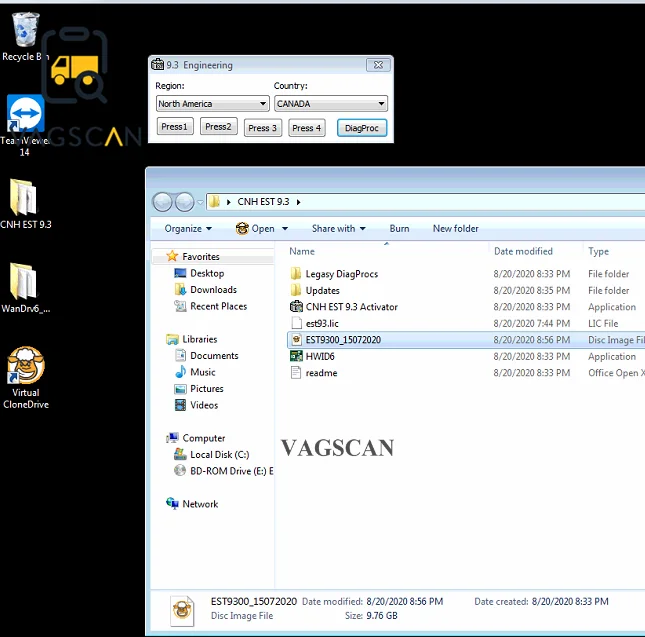Select CNH EST 9.3 Activator application icon

[296, 306]
